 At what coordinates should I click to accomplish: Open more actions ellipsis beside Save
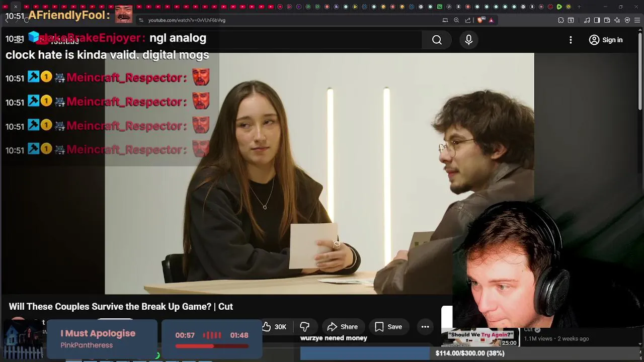click(425, 327)
